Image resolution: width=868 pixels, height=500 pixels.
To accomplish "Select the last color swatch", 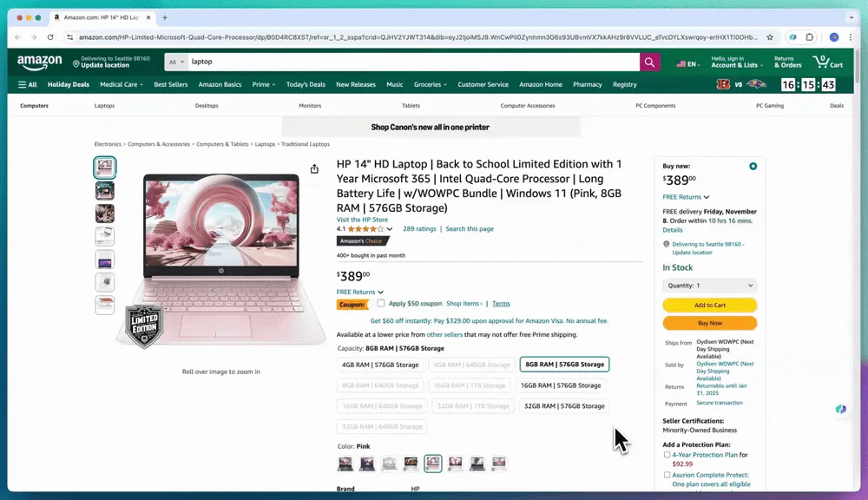I will [x=499, y=464].
